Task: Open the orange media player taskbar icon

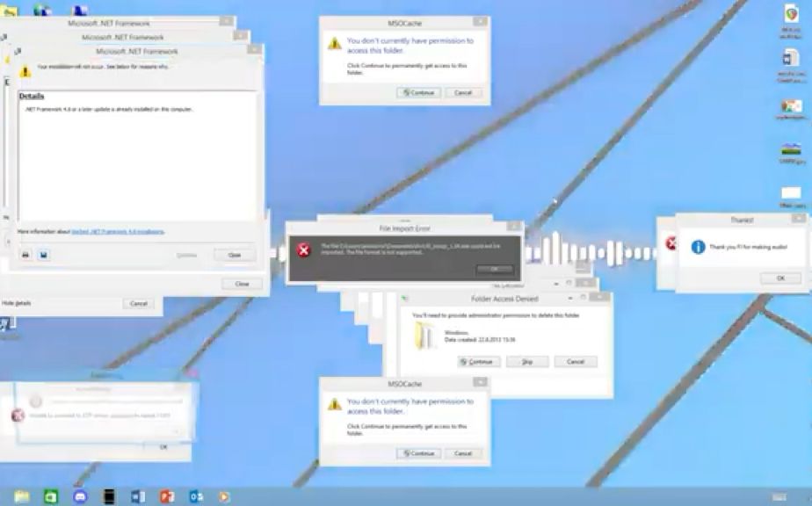Action: [x=224, y=496]
